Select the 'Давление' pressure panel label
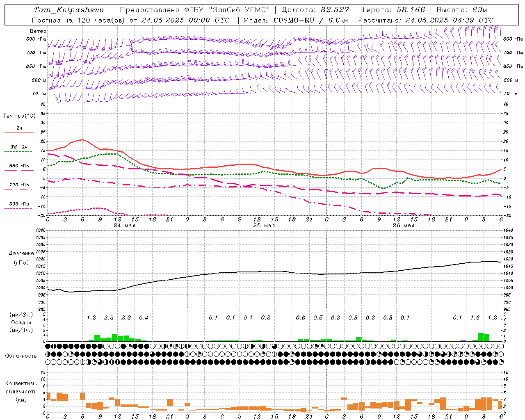Image resolution: width=525 pixels, height=420 pixels. coord(21,253)
